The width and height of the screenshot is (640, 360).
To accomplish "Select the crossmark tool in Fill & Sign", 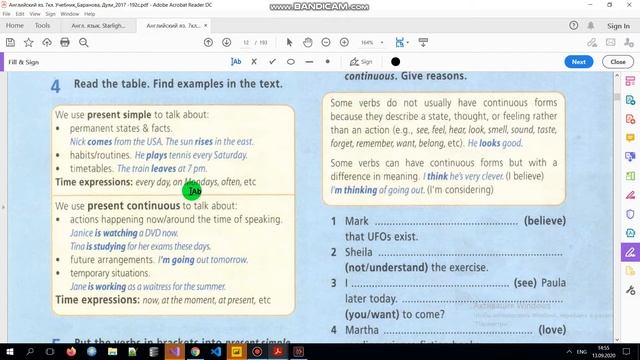I will tap(254, 62).
